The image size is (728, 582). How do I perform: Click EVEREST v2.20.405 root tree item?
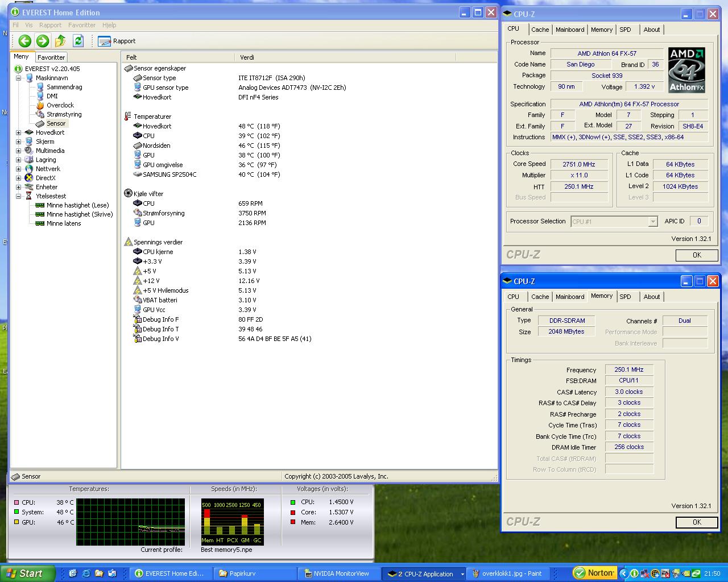tap(52, 69)
